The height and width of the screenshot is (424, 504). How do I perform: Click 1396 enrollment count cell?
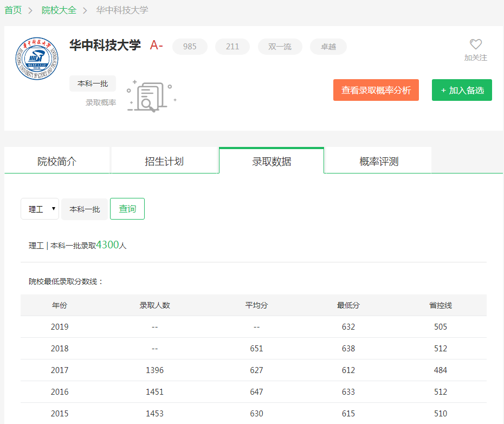point(154,370)
